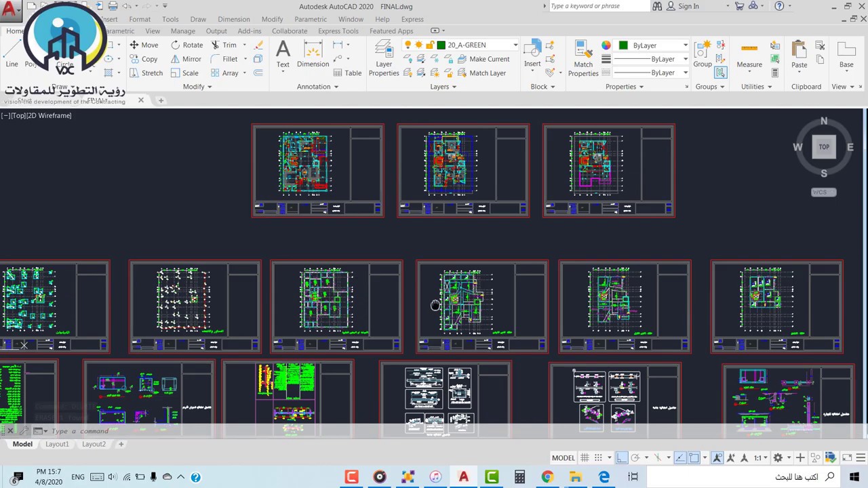868x488 pixels.
Task: Activate the Text annotation tool
Action: [x=283, y=54]
